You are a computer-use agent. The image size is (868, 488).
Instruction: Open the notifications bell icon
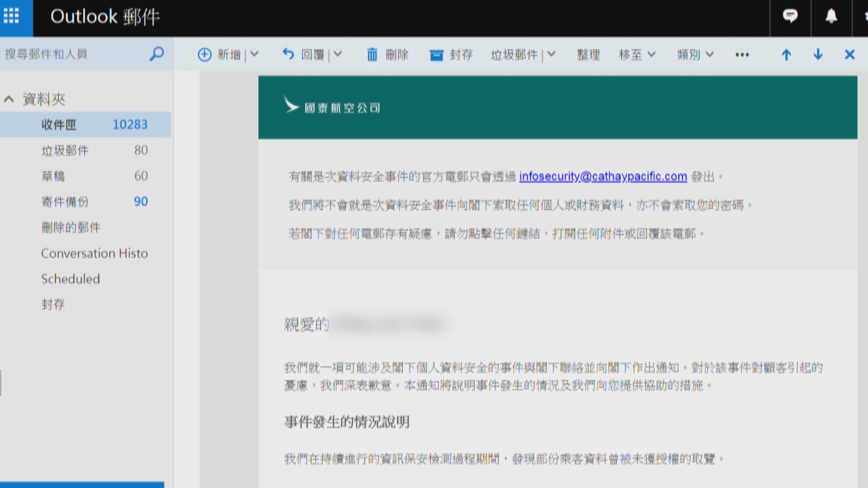tap(831, 15)
